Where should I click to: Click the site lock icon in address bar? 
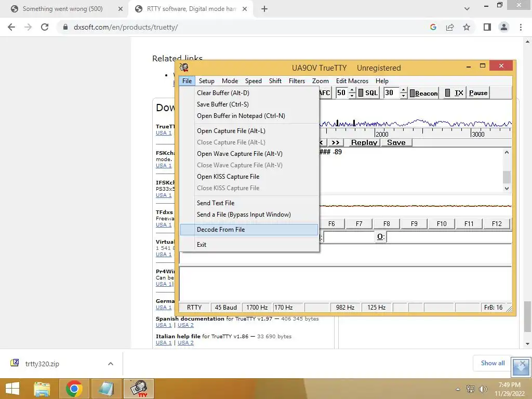click(x=65, y=27)
